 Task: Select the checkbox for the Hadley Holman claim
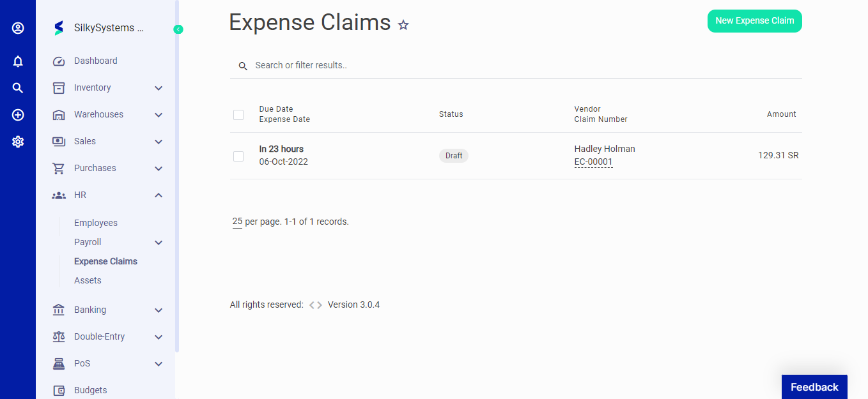coord(238,156)
